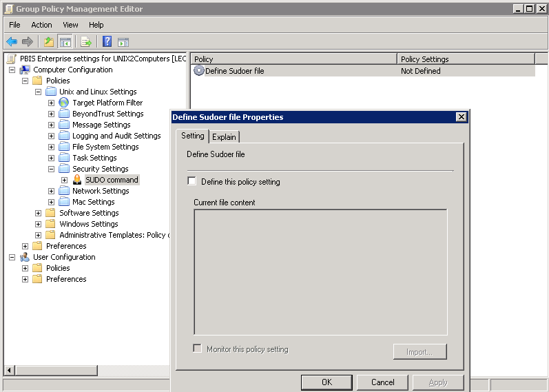
Task: Click the Group Policy Management Editor title icon
Action: click(x=8, y=9)
